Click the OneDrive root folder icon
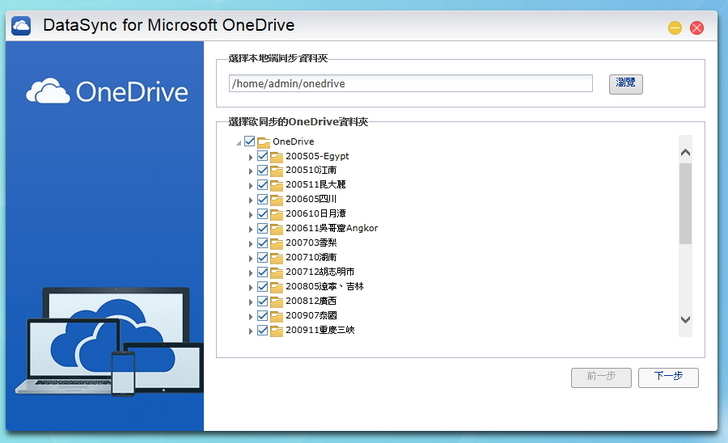Image resolution: width=728 pixels, height=443 pixels. (264, 142)
